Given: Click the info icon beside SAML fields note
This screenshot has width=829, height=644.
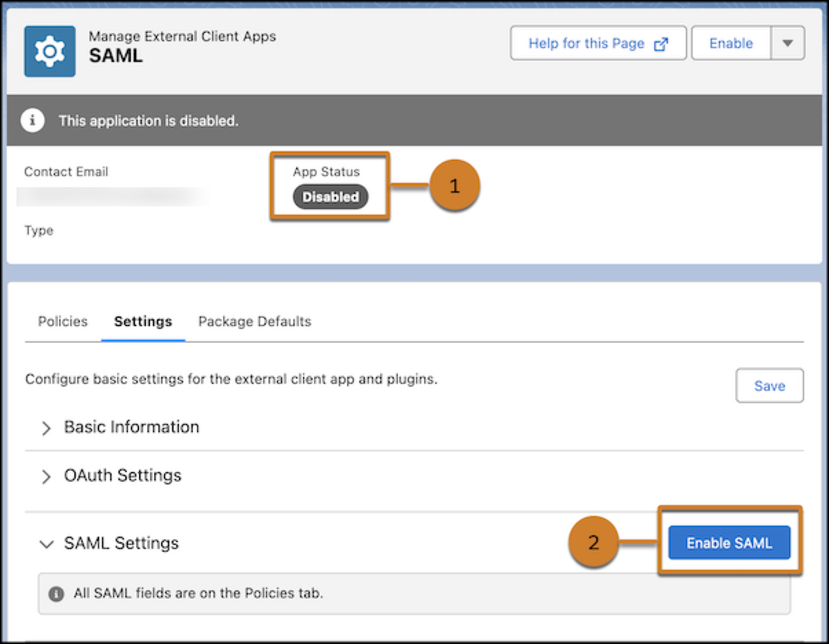Looking at the screenshot, I should (56, 594).
